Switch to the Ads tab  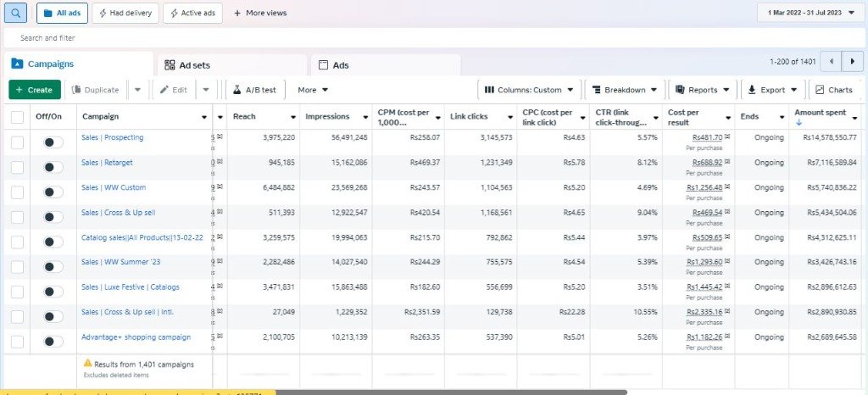click(386, 64)
